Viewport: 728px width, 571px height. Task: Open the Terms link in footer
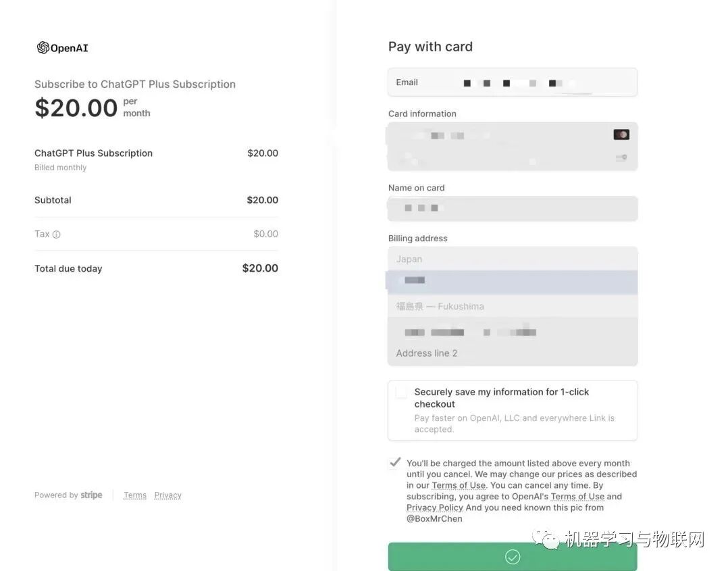click(x=135, y=495)
